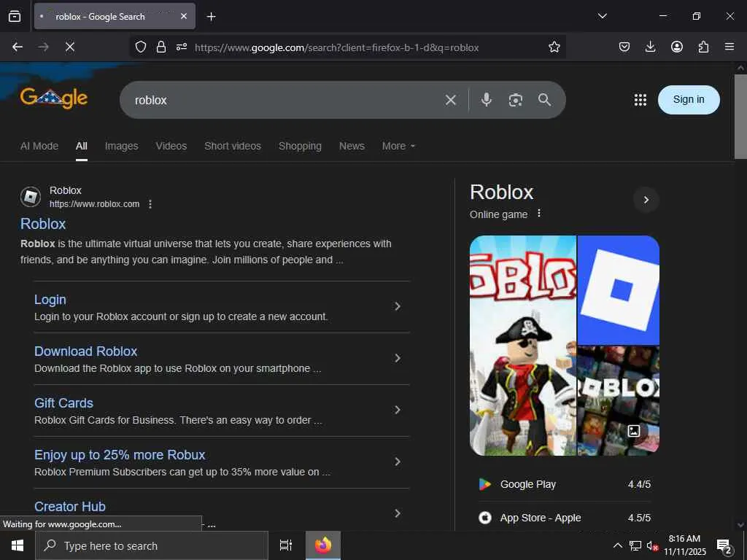Switch to AI Mode tab
Viewport: 747px width, 560px height.
coord(39,146)
